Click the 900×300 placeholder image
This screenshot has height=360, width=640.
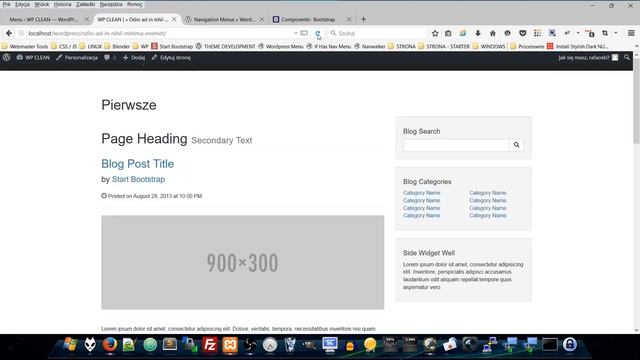coord(242,262)
